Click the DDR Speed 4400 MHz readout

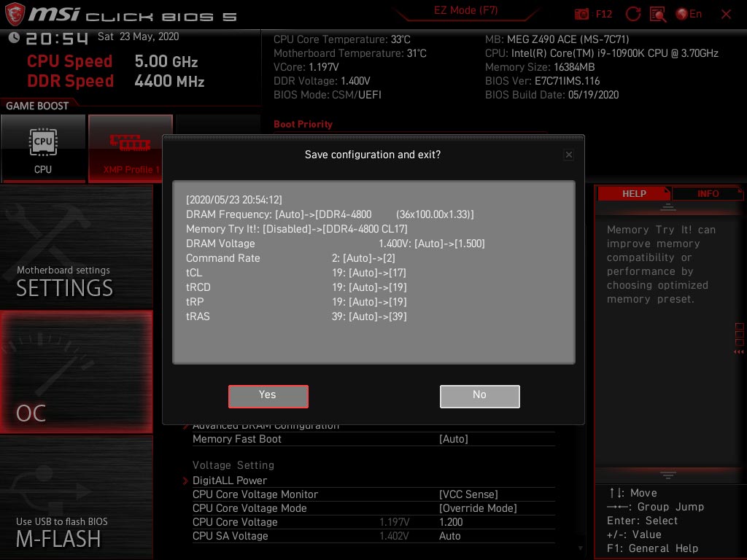[x=116, y=81]
